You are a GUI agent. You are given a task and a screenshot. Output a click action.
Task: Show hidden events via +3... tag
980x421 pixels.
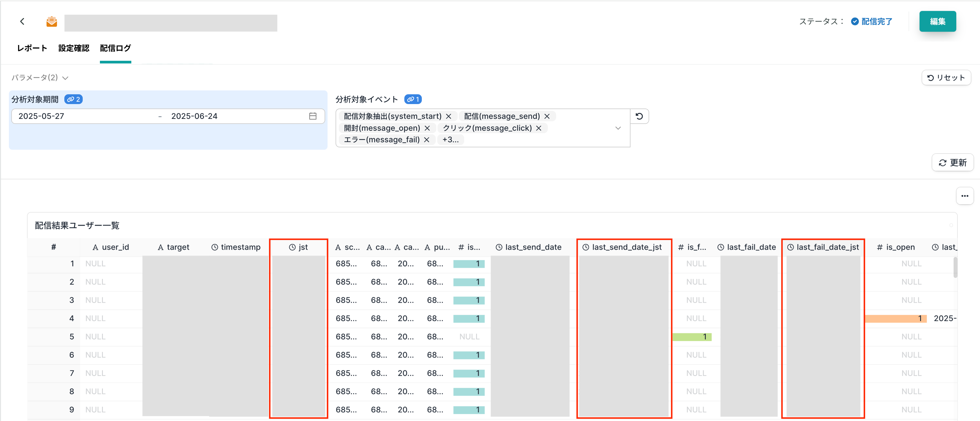pos(451,140)
